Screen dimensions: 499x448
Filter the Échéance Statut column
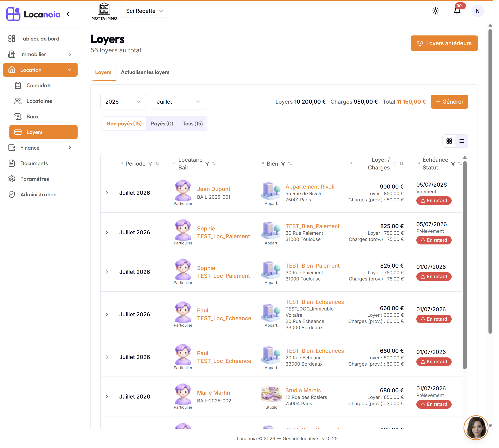click(x=453, y=164)
